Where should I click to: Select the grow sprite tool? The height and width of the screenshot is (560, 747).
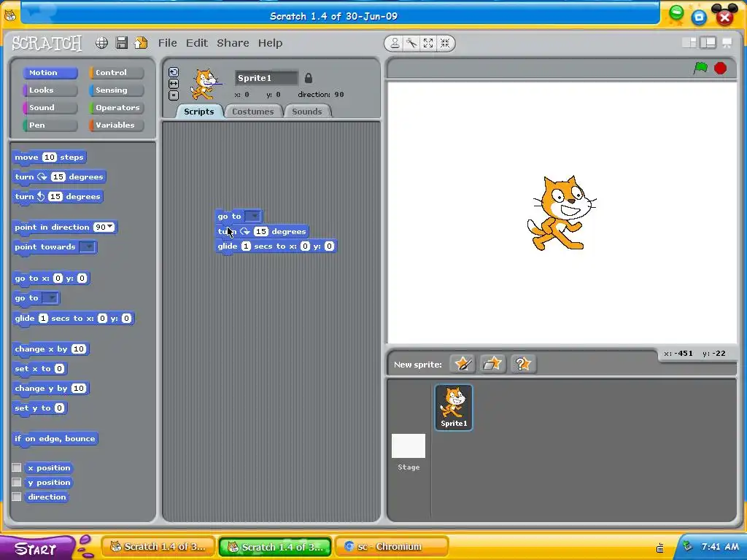[x=428, y=43]
